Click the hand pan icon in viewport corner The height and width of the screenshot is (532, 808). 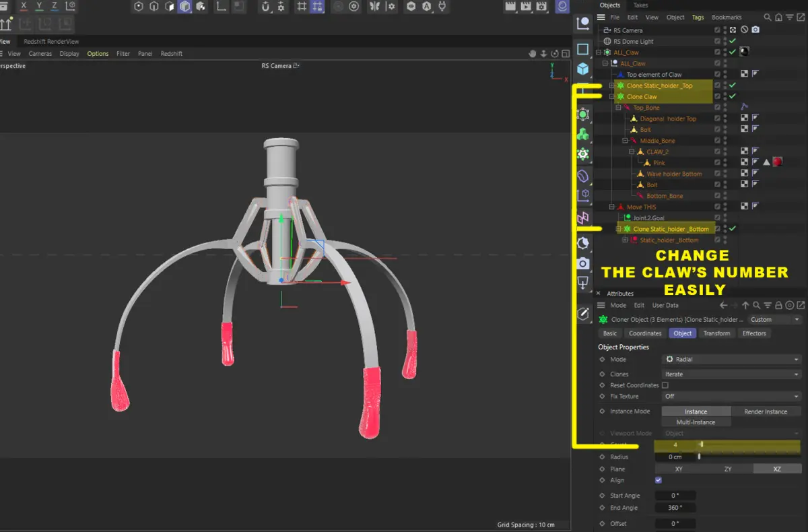pos(532,53)
